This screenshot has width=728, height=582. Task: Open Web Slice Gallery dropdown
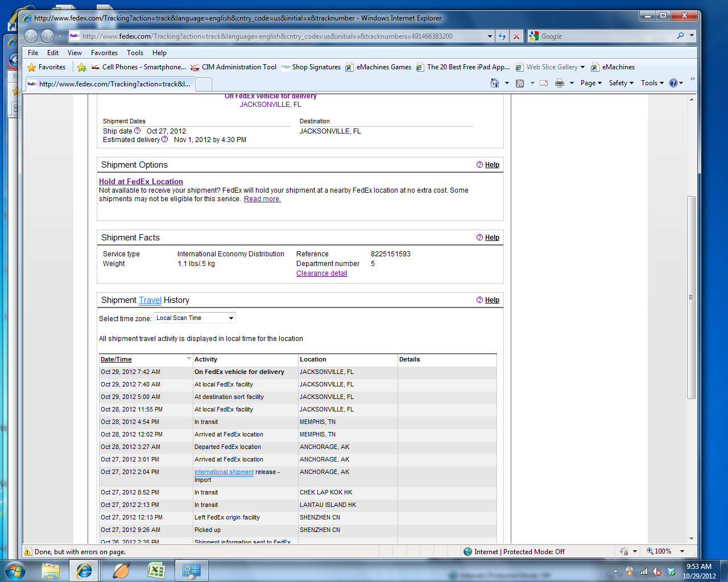[582, 67]
